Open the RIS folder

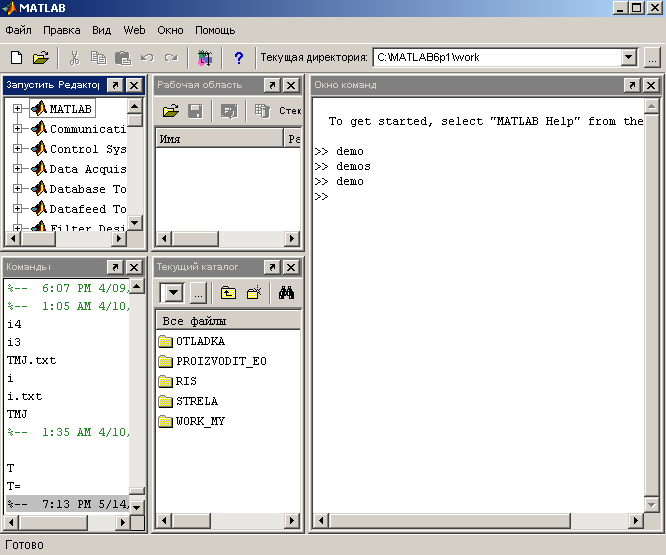point(178,381)
